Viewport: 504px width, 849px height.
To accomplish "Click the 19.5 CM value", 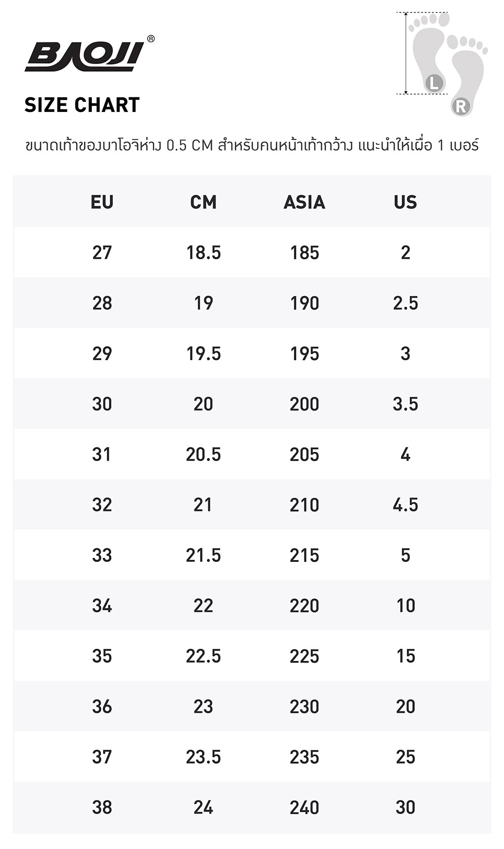I will tap(203, 353).
